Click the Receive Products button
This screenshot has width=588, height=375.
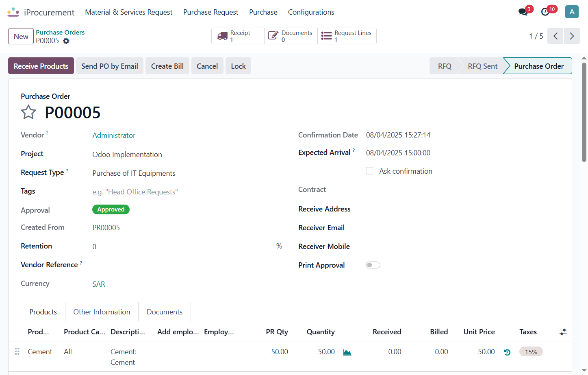[41, 66]
